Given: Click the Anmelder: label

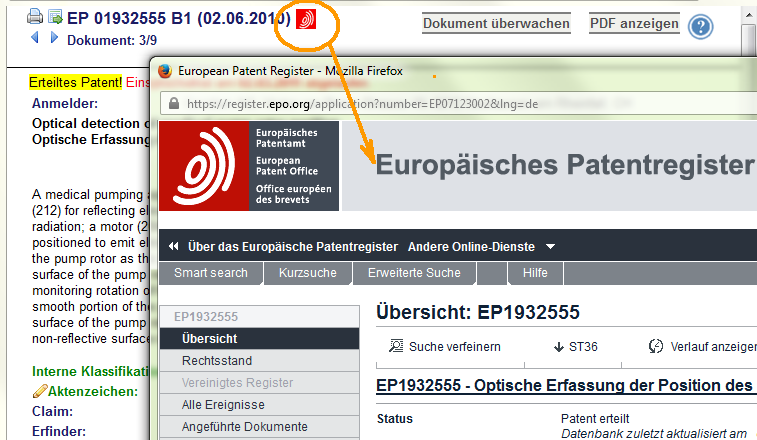Looking at the screenshot, I should [x=65, y=103].
